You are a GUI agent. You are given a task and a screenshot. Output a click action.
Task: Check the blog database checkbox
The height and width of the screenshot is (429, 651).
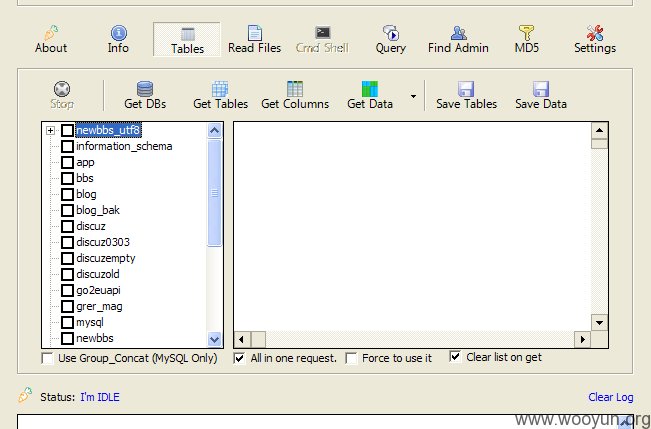67,194
